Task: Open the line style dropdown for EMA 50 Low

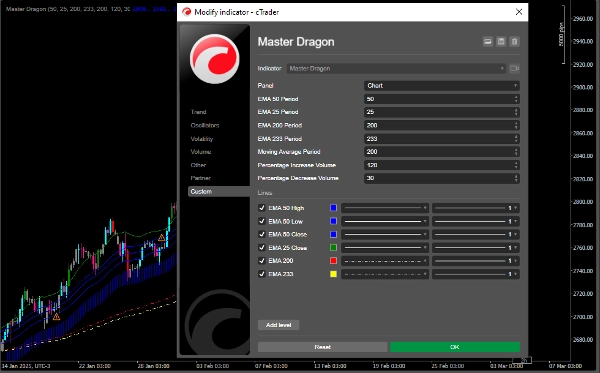Action: [385, 221]
